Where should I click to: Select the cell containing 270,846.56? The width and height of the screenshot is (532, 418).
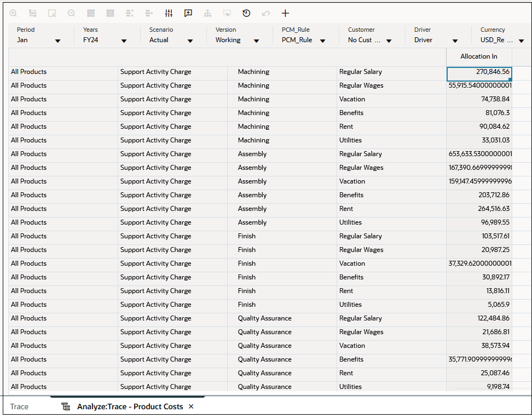(x=478, y=71)
